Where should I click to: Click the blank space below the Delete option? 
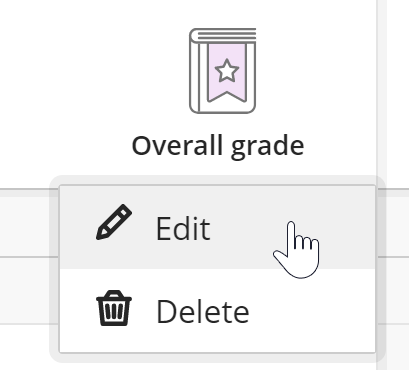pyautogui.click(x=217, y=342)
